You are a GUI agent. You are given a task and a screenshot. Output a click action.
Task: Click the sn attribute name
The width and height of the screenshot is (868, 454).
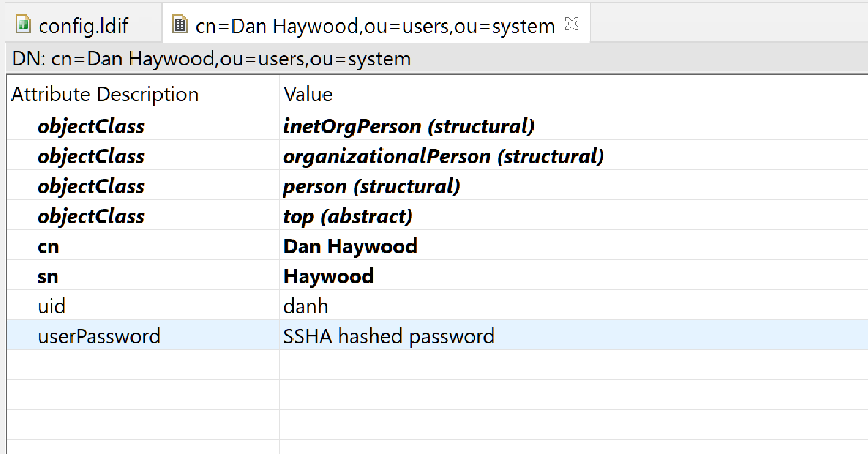click(48, 277)
